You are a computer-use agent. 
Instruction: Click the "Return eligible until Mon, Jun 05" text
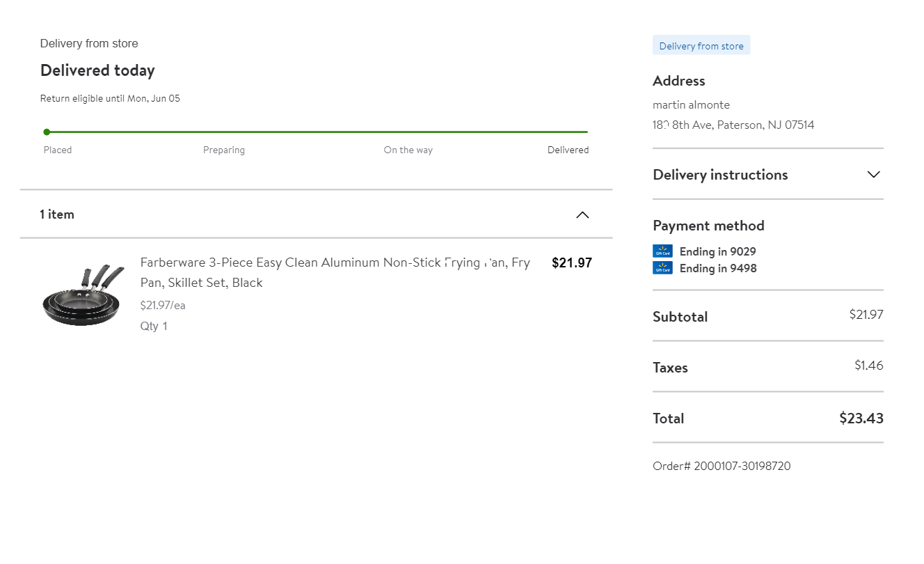coord(110,98)
